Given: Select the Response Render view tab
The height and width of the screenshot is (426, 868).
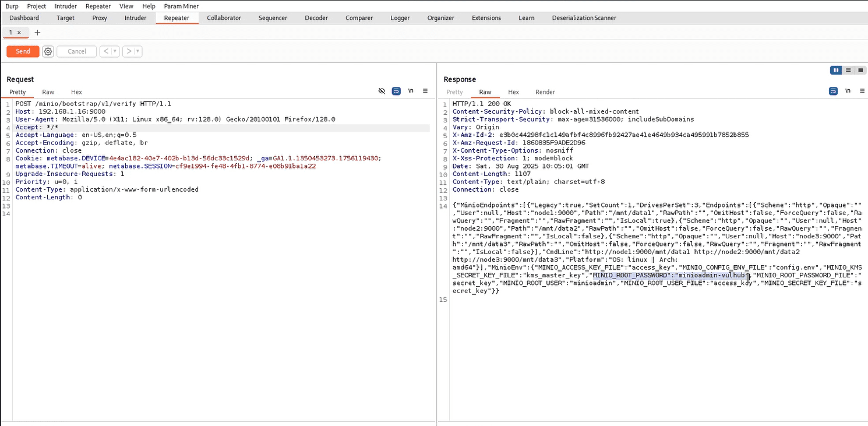Looking at the screenshot, I should (545, 92).
